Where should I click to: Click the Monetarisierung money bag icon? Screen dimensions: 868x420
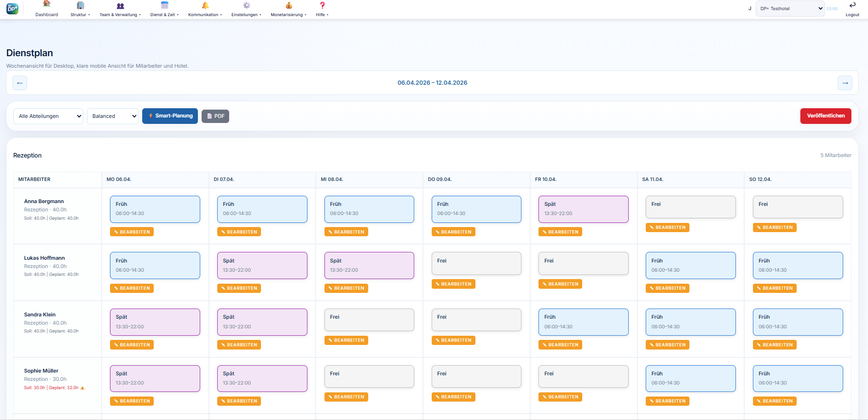pos(289,5)
